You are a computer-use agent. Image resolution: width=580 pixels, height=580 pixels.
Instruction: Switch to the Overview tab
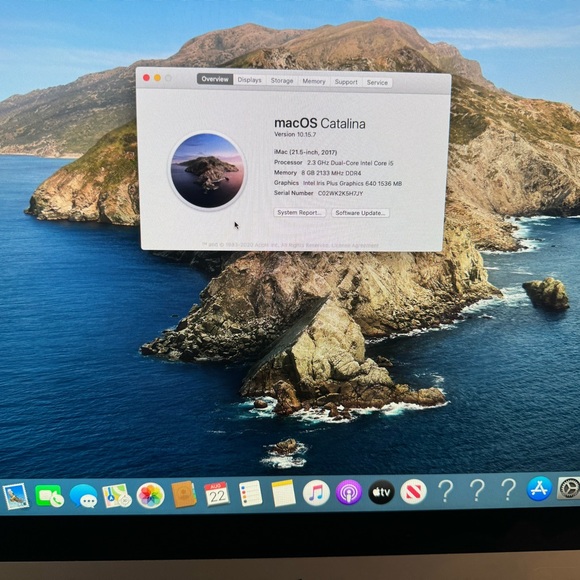coord(215,79)
